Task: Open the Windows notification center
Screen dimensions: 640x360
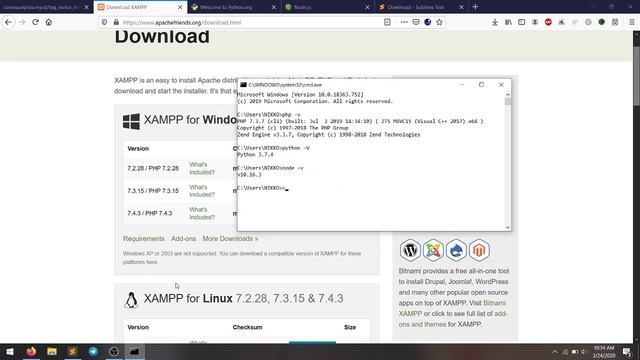Action: 627,352
